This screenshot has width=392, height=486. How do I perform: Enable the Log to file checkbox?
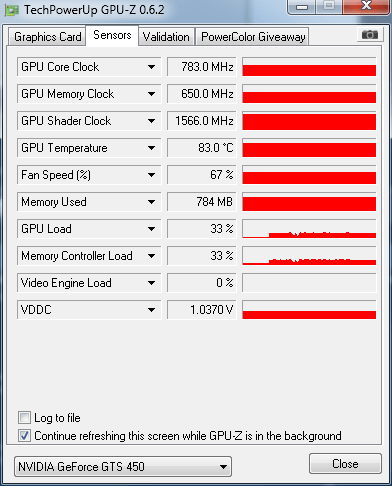pos(24,418)
